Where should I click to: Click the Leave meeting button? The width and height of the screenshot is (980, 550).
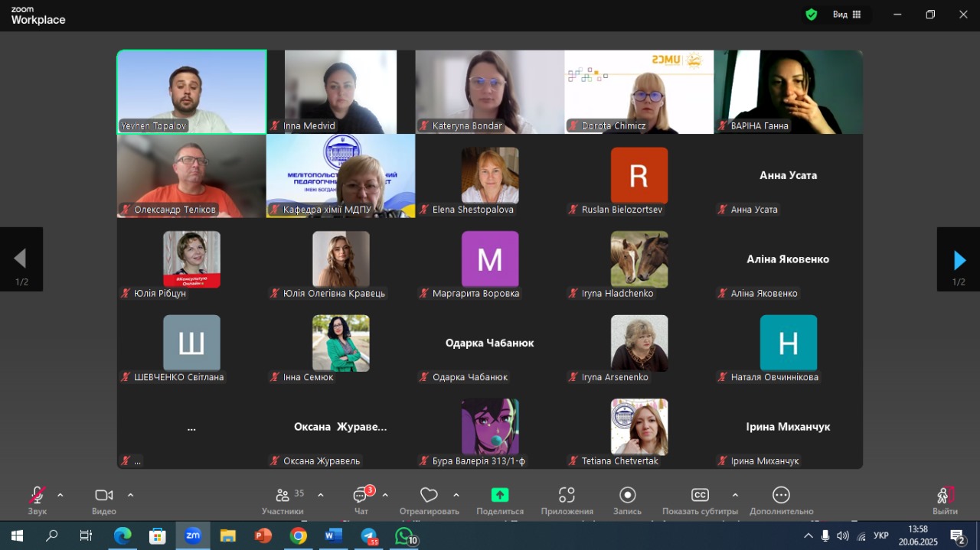tap(945, 500)
